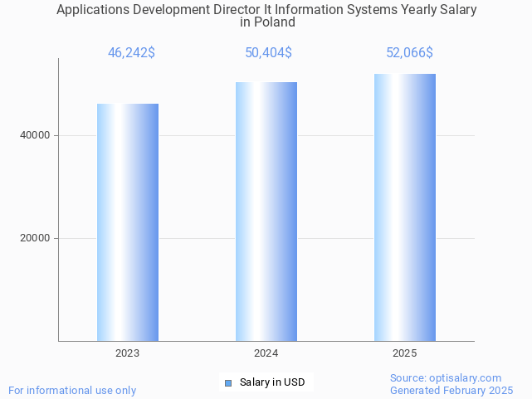Click the 2025 salary bar
This screenshot has height=399, width=532.
click(x=405, y=207)
